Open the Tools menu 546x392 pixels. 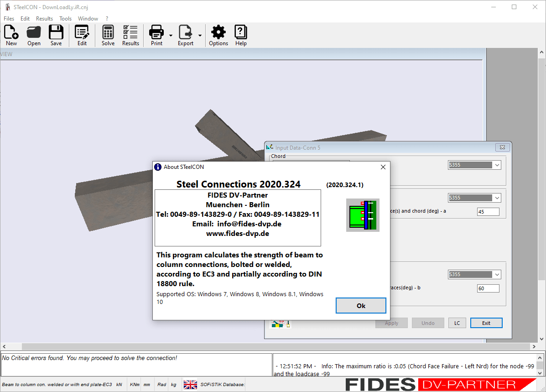pos(65,18)
